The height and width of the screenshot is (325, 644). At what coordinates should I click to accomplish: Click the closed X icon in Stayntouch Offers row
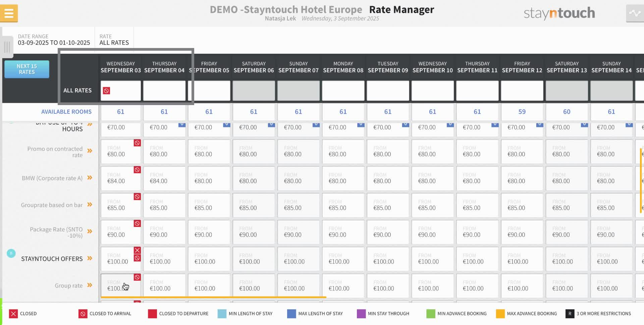[137, 250]
